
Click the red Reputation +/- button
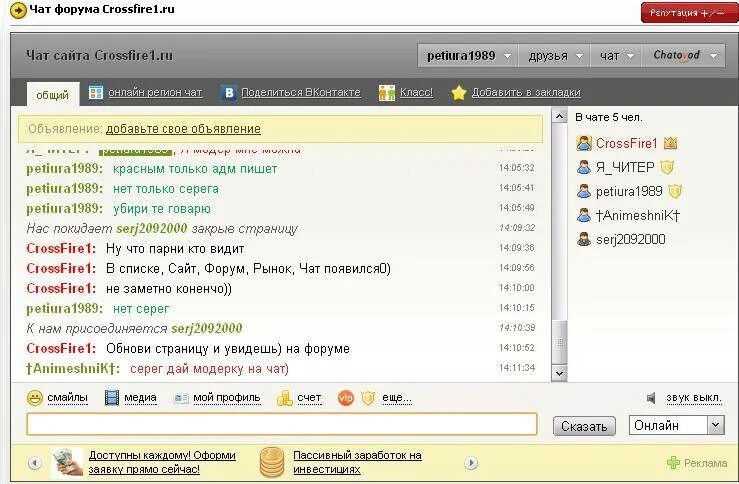(x=690, y=12)
